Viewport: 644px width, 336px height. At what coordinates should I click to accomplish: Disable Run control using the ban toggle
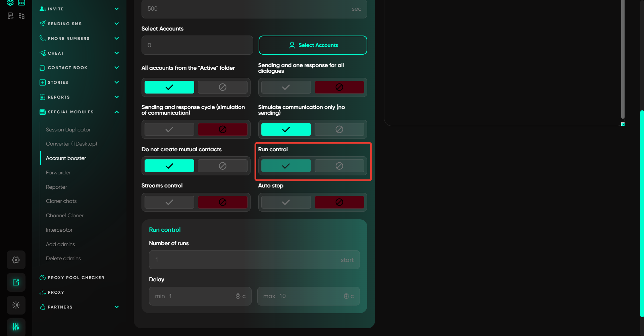pyautogui.click(x=339, y=166)
